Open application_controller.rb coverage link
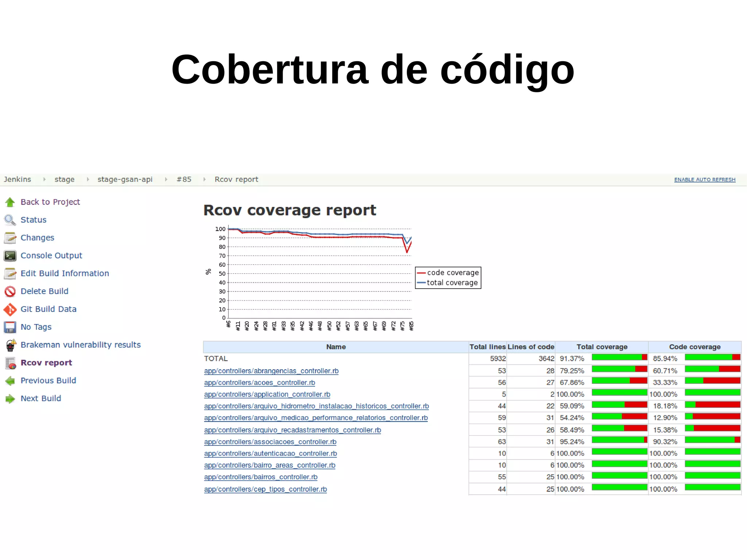The image size is (747, 560). (x=267, y=394)
